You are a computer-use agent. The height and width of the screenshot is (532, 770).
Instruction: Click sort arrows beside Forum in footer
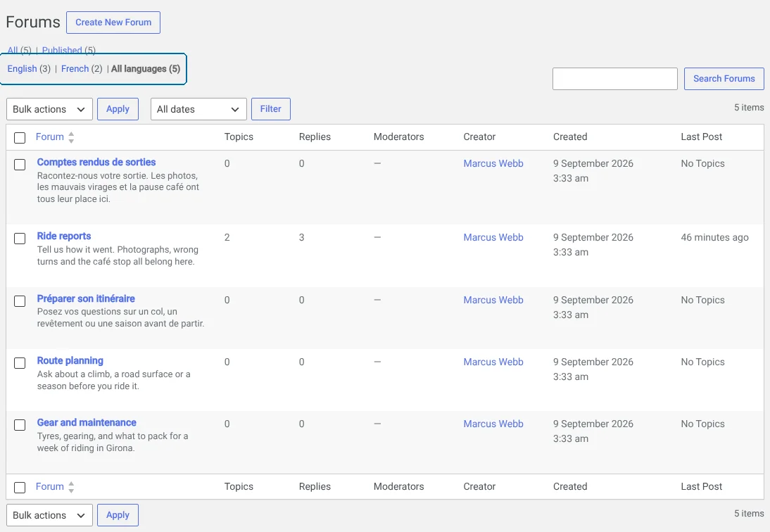pyautogui.click(x=71, y=487)
